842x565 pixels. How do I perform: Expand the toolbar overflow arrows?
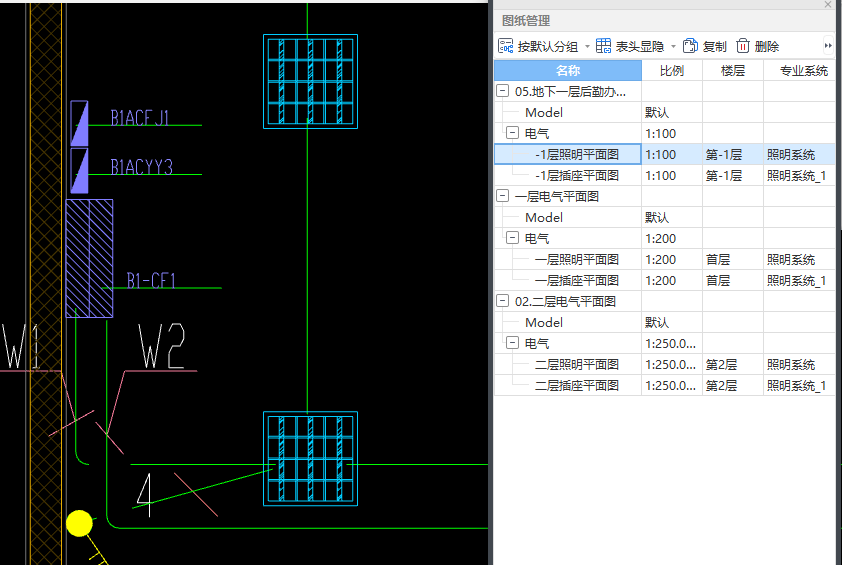828,46
